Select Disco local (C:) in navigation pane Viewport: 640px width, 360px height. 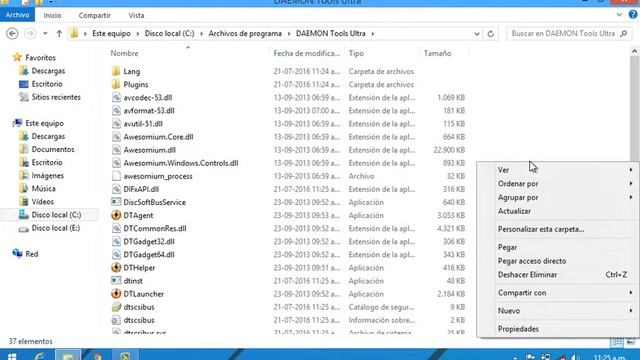(56, 215)
